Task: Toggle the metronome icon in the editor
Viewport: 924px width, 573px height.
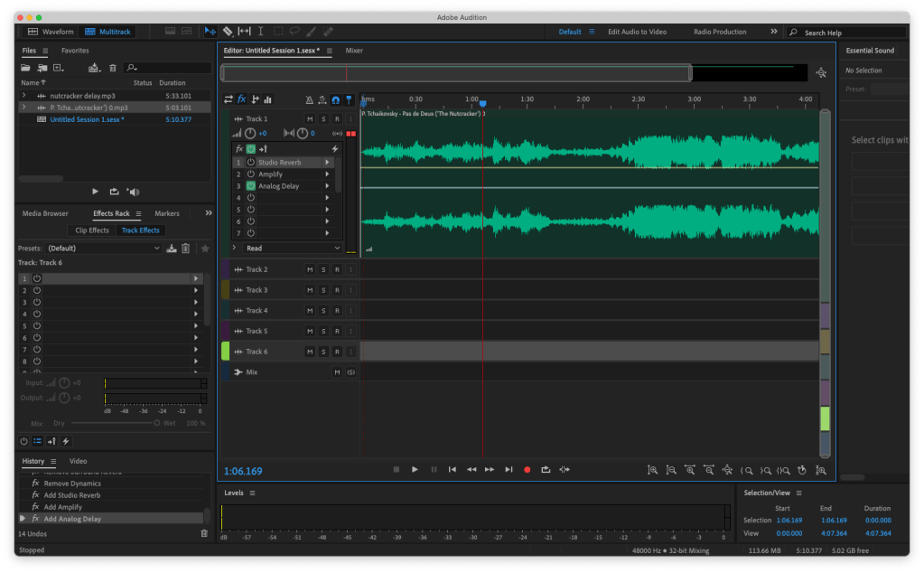Action: (x=310, y=99)
